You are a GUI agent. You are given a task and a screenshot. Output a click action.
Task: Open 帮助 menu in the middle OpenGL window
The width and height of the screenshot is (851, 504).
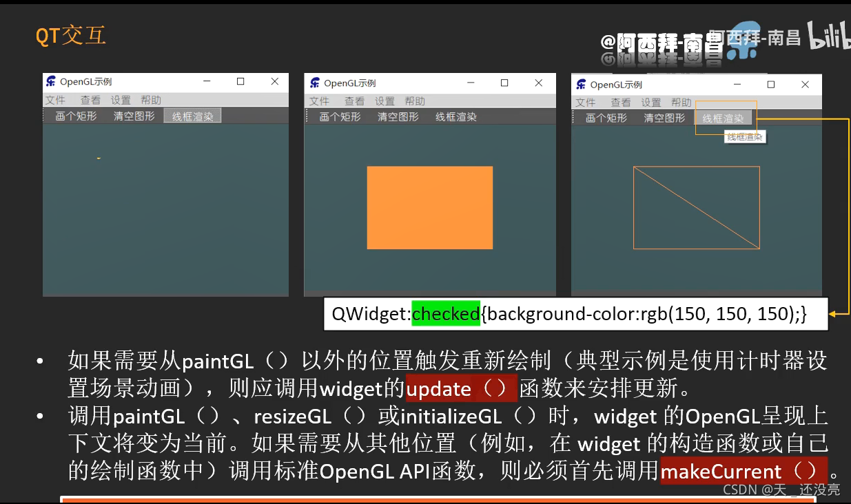[x=415, y=101]
